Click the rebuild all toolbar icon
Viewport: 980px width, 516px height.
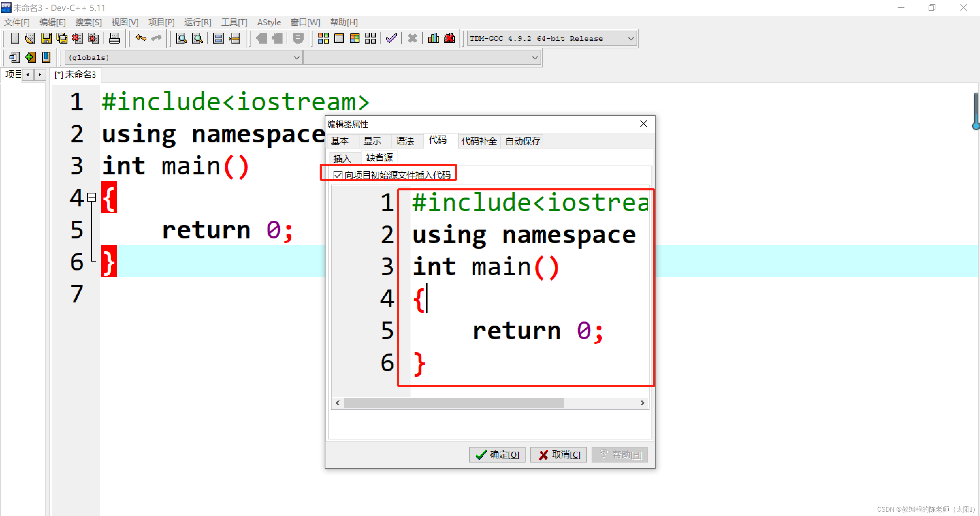click(370, 38)
